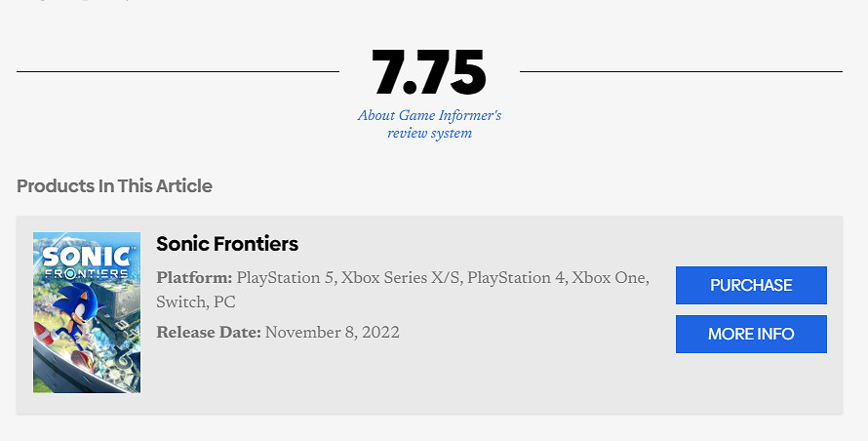Click the blue PURCHASE button
This screenshot has width=868, height=441.
(x=751, y=285)
